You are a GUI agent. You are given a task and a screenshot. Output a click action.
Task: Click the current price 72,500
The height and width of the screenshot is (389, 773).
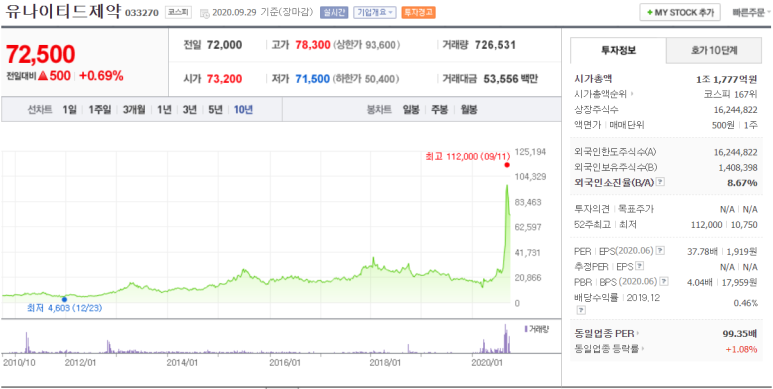click(x=40, y=54)
